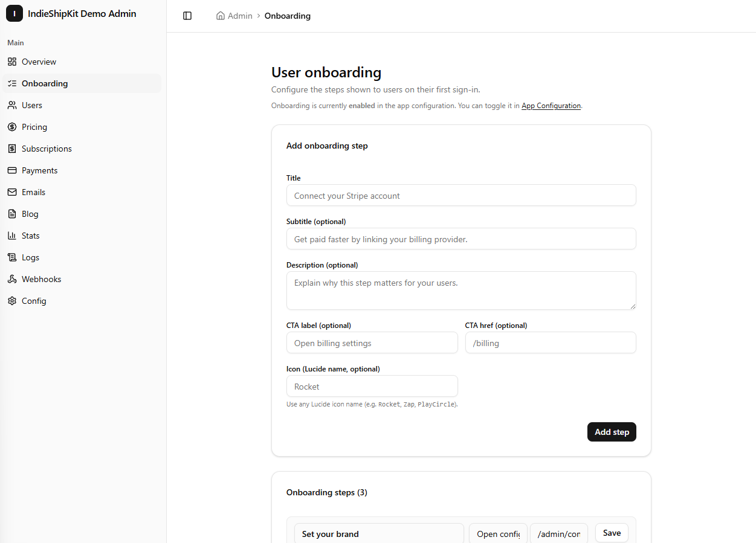Viewport: 756px width, 543px height.
Task: Click the Subtitle input field
Action: 461,239
